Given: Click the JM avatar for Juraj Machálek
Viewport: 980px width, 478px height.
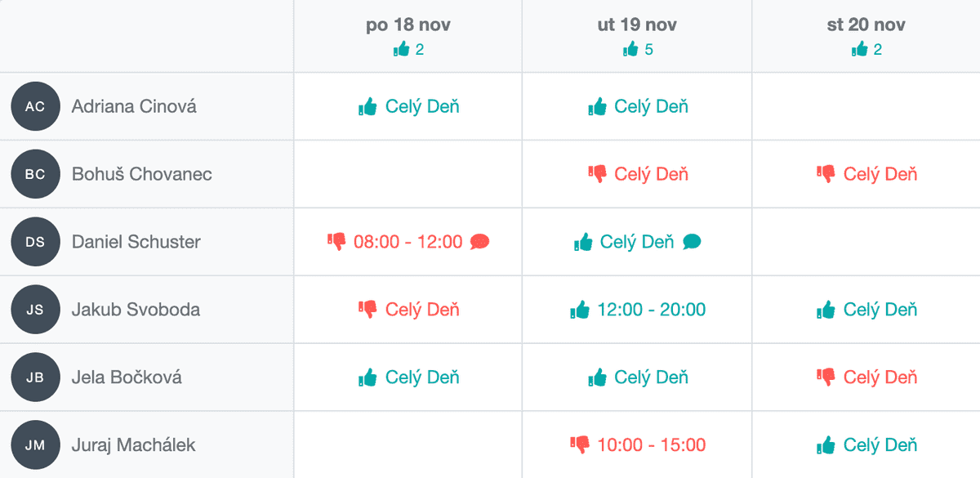Looking at the screenshot, I should tap(35, 444).
